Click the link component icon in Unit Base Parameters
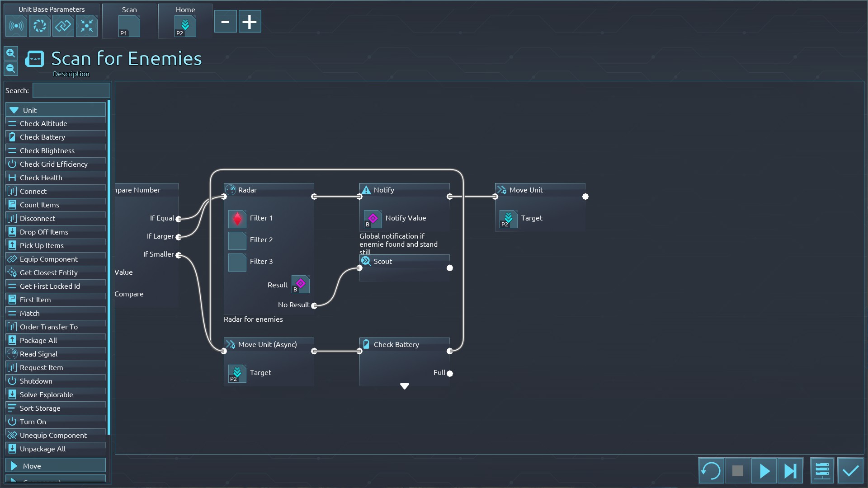 point(63,26)
